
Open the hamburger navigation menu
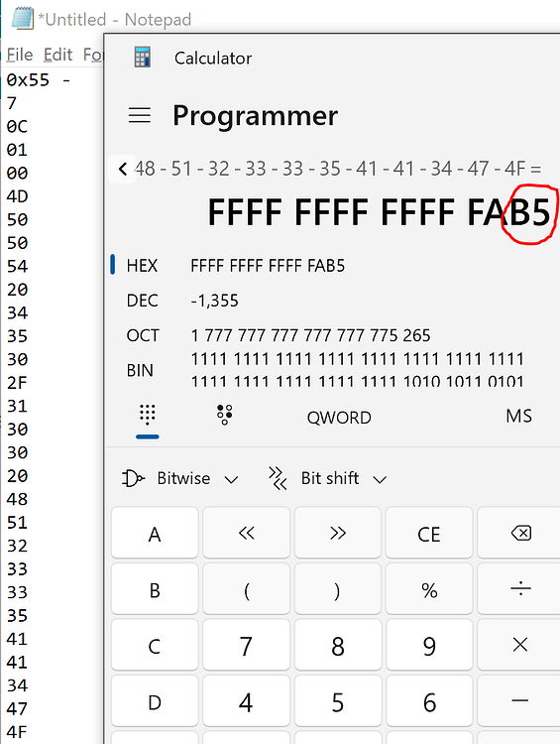[x=140, y=115]
